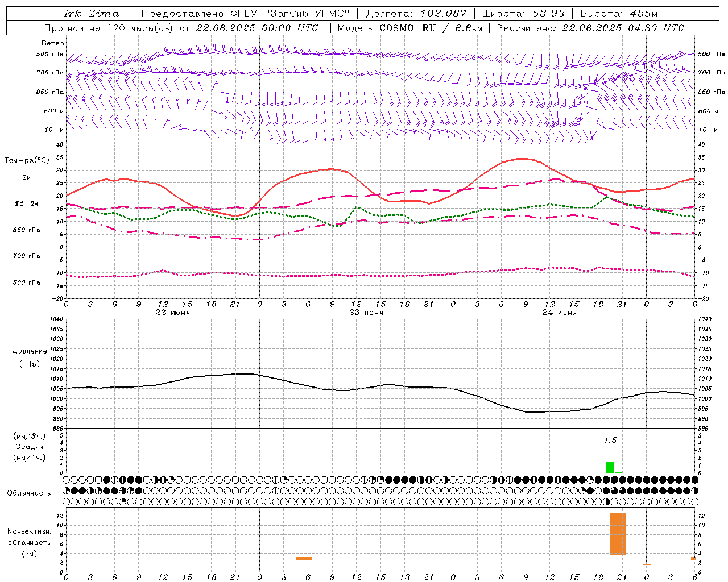728x582 pixels.
Task: Select '850 гПа' in the temperature legend
Action: click(x=27, y=230)
